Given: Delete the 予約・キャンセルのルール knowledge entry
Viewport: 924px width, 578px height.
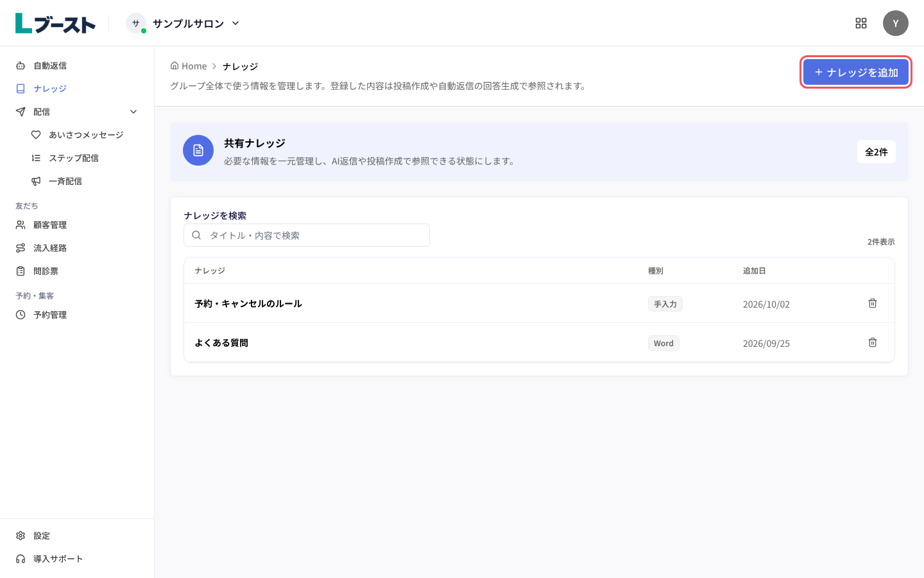Looking at the screenshot, I should [873, 303].
